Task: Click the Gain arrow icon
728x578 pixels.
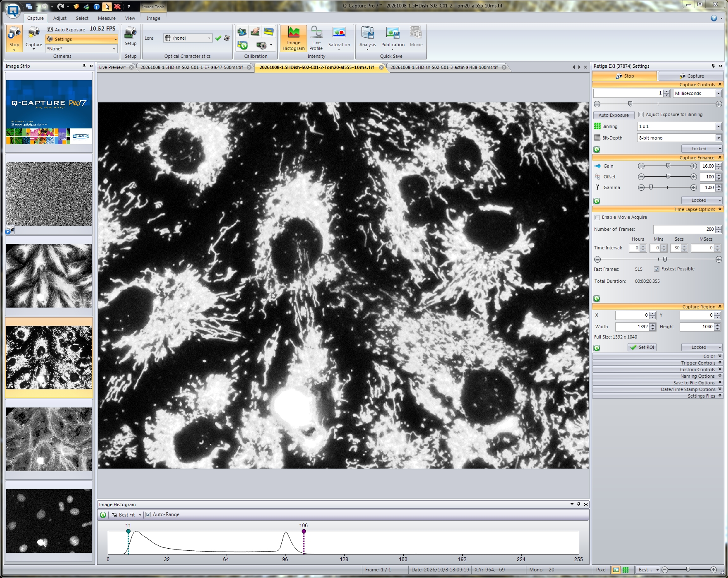Action: click(x=597, y=166)
